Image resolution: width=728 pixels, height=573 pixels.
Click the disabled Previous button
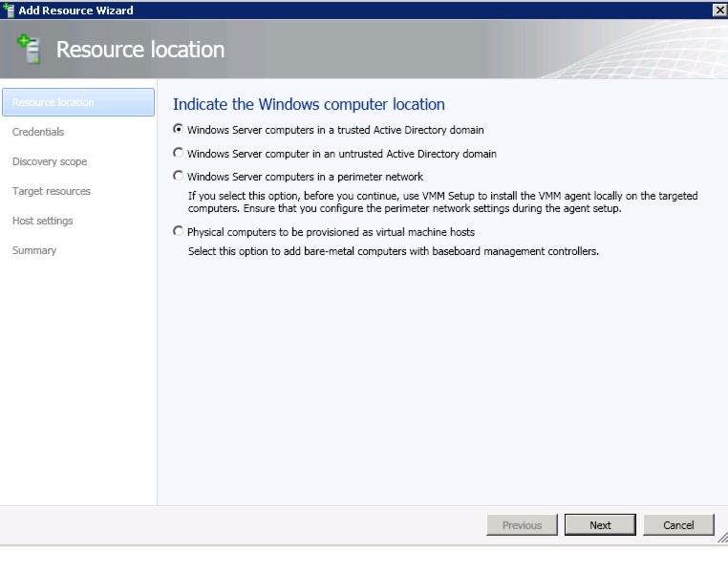tap(522, 524)
